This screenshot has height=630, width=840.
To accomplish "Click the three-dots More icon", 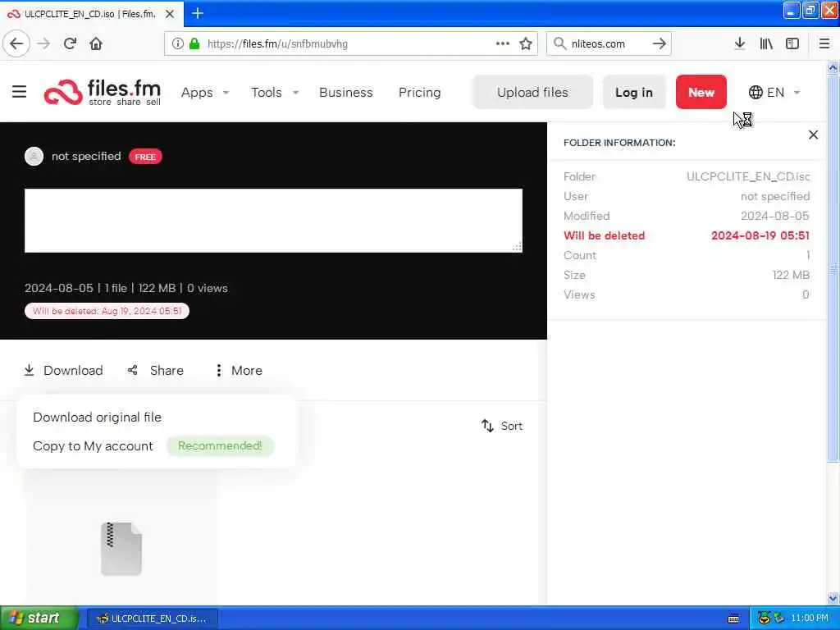I will point(218,370).
